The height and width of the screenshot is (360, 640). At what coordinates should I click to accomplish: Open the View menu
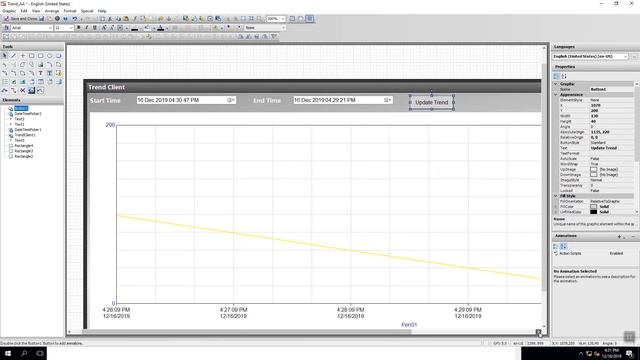pos(36,11)
